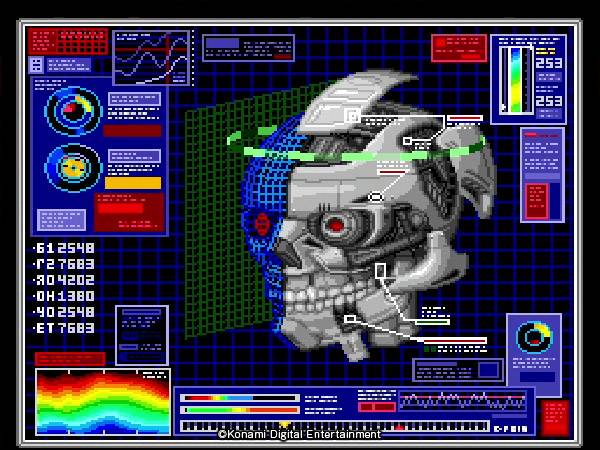Click the skull's glowing red eye
This screenshot has height=450, width=600.
point(337,226)
